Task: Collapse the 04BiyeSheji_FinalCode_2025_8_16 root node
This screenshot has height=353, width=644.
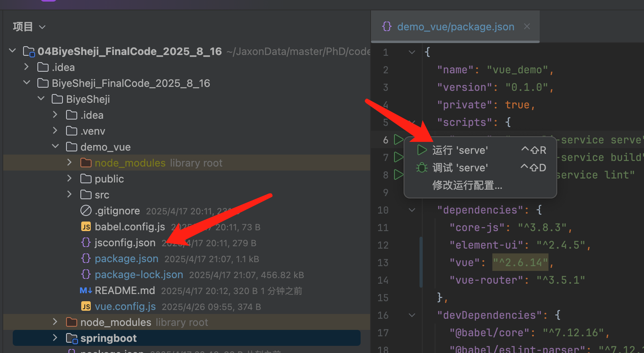Action: pyautogui.click(x=12, y=51)
